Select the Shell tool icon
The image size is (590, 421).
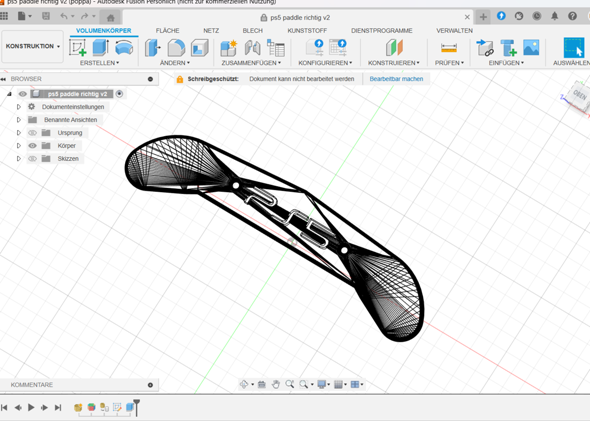coord(199,48)
